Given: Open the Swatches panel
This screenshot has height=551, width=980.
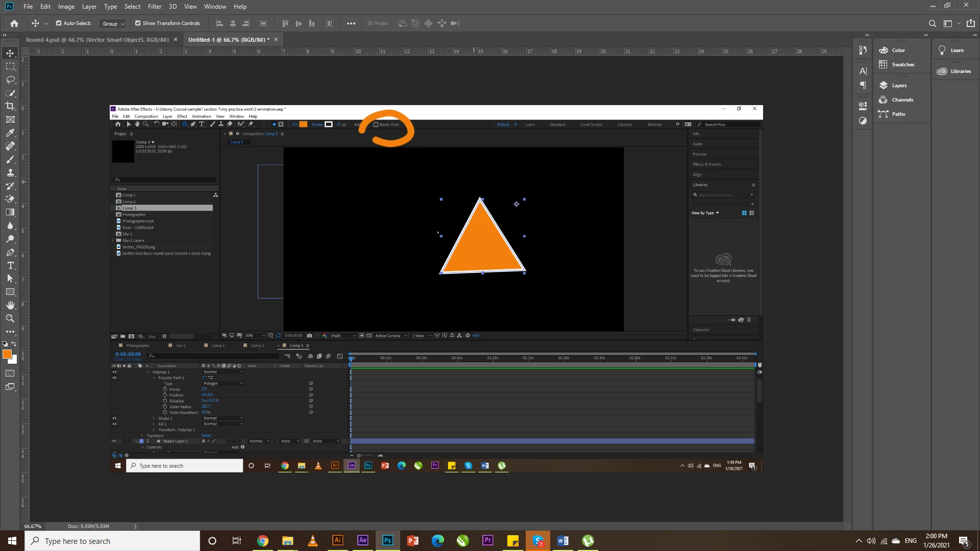Looking at the screenshot, I should pyautogui.click(x=902, y=65).
